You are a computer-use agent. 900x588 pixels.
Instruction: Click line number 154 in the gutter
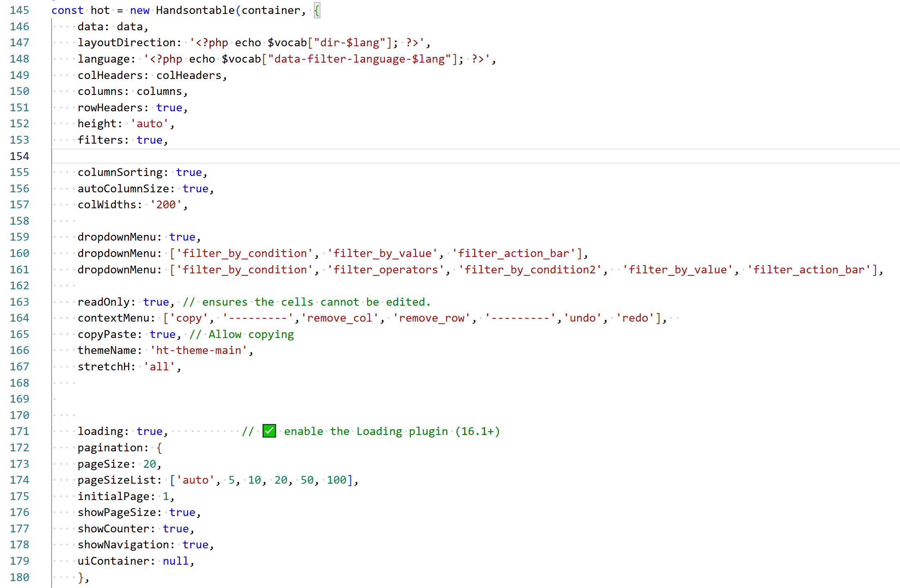pos(20,156)
